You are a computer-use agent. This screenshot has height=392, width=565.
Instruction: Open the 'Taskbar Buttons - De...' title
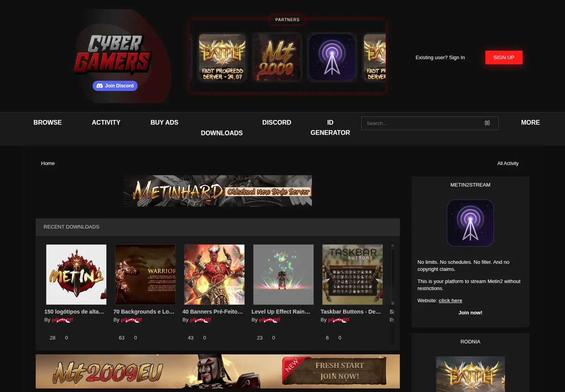tap(351, 312)
